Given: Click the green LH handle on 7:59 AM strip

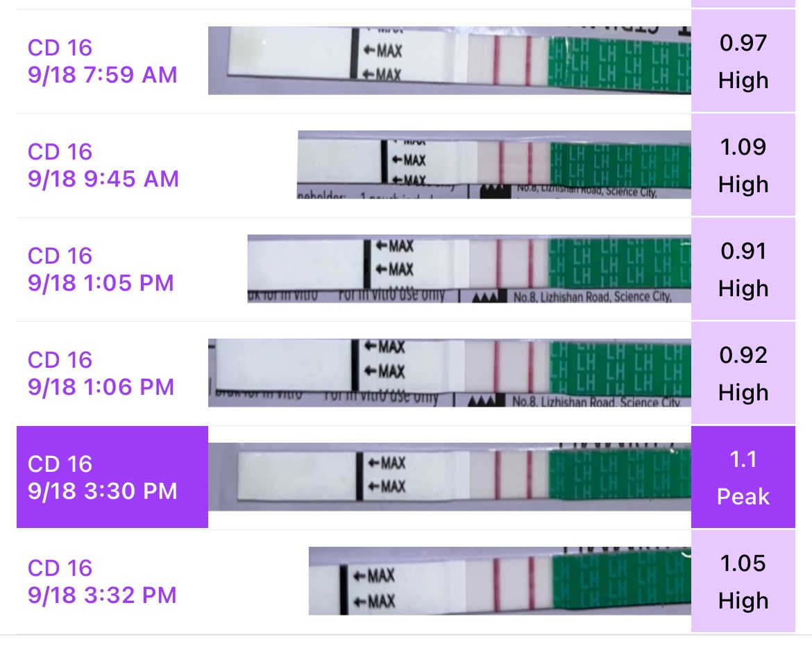Looking at the screenshot, I should click(619, 61).
